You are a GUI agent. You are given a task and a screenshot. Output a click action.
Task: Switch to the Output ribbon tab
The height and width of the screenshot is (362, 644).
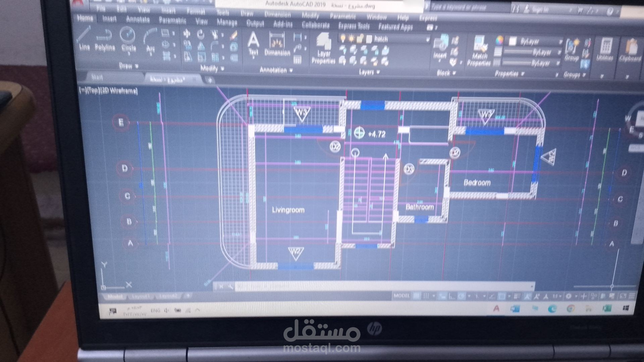click(x=255, y=23)
